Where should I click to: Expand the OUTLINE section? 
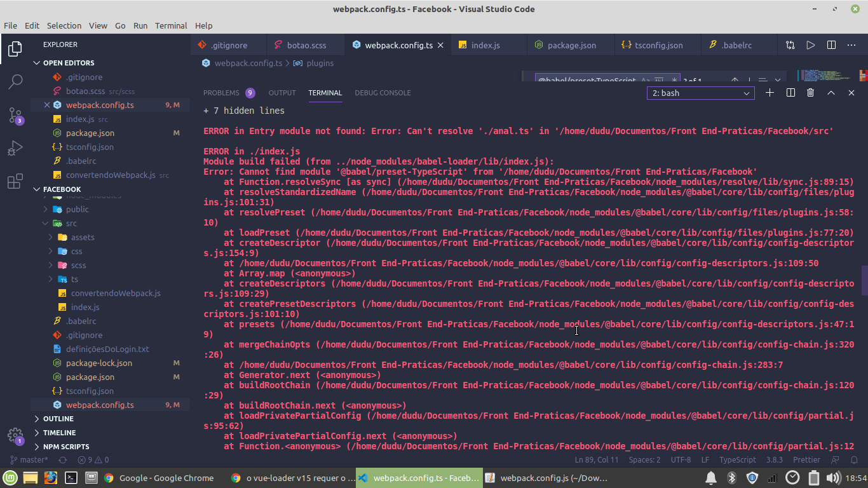tap(110, 419)
